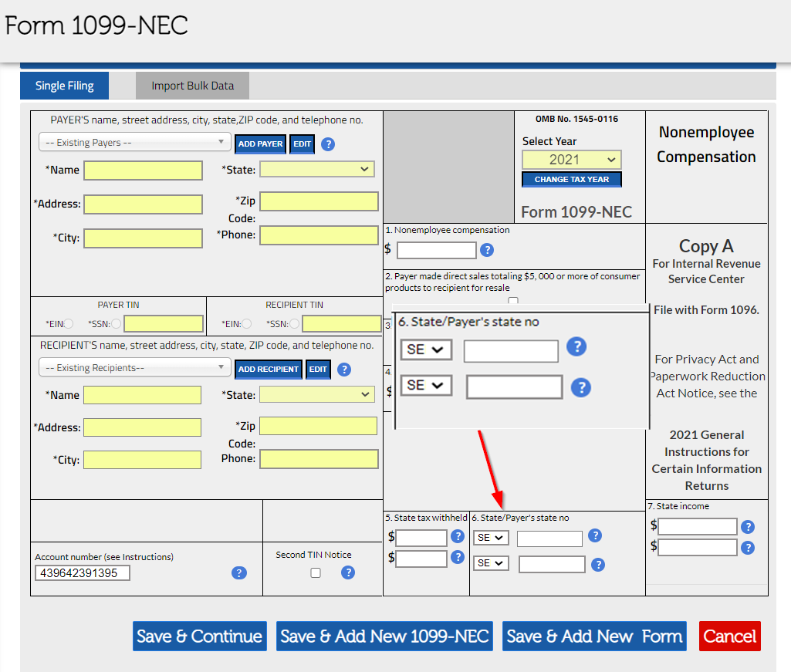Open help beside first State income field
The image size is (791, 672).
[x=747, y=526]
